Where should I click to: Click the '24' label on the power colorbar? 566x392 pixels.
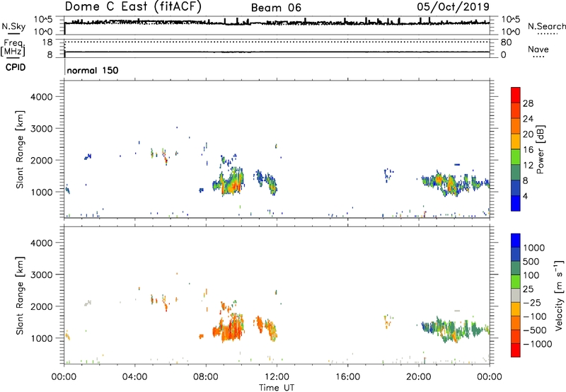pos(528,119)
